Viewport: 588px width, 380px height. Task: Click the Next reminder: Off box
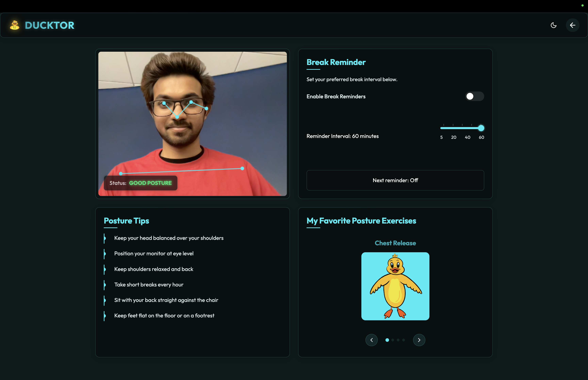pos(395,180)
